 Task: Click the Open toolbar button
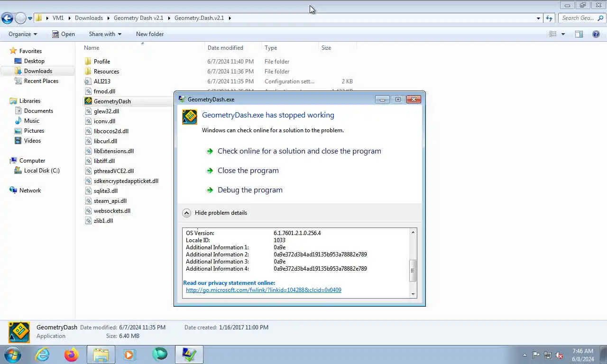pyautogui.click(x=64, y=34)
